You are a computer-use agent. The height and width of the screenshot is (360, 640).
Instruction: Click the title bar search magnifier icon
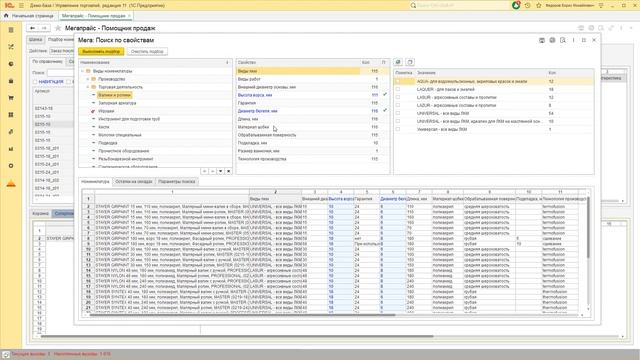click(413, 6)
